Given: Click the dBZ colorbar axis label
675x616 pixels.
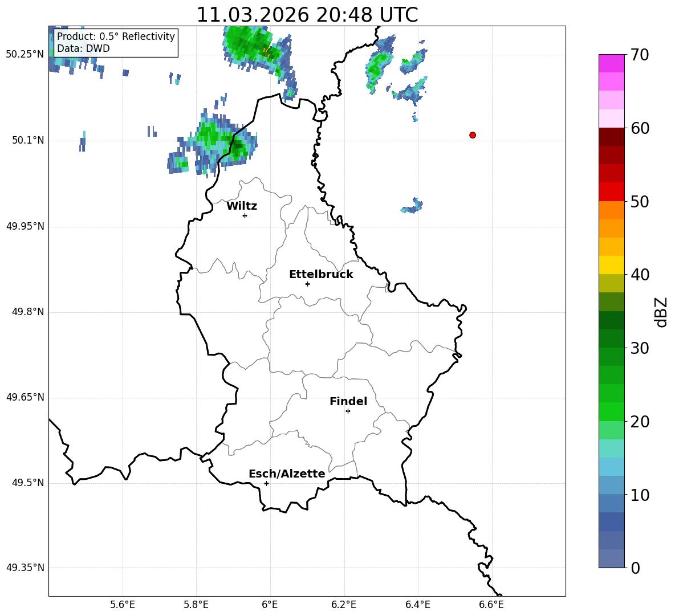Looking at the screenshot, I should 661,312.
